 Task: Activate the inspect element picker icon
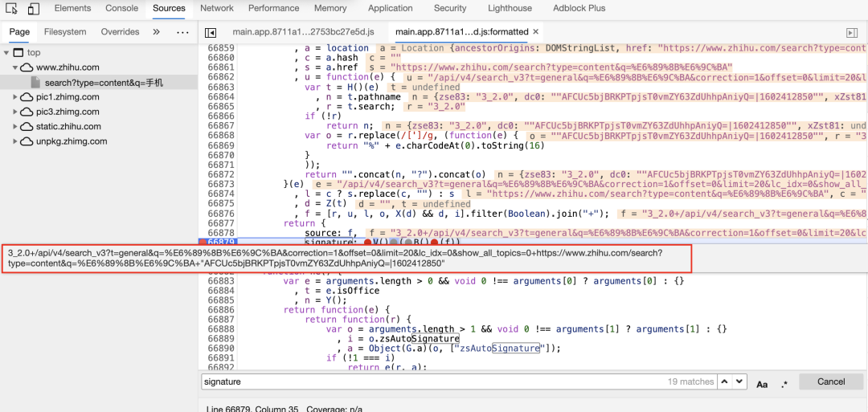(x=11, y=9)
